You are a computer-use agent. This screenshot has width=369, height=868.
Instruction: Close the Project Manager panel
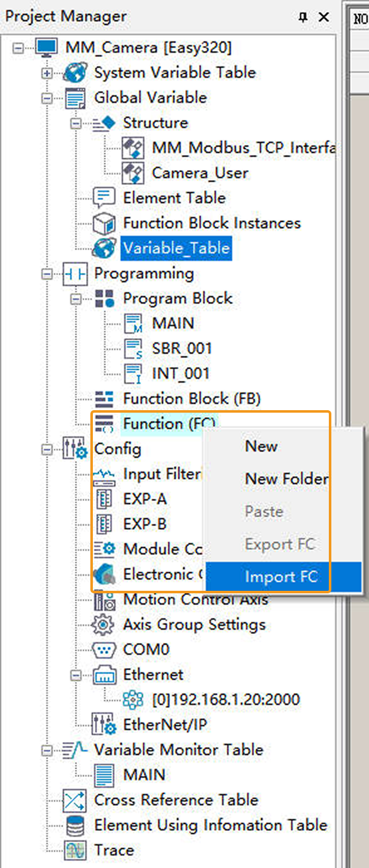(x=324, y=17)
